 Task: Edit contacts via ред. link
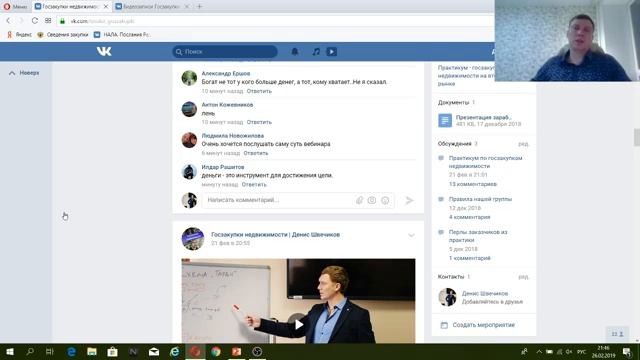pos(524,277)
